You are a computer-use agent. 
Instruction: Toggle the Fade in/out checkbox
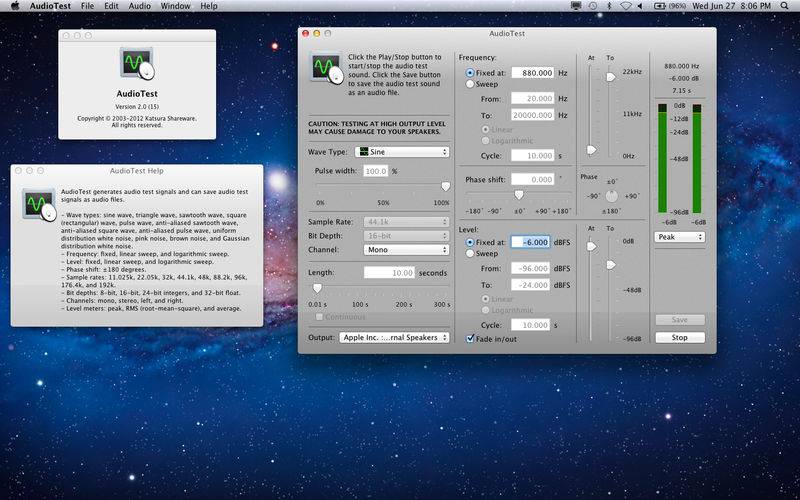coord(470,338)
